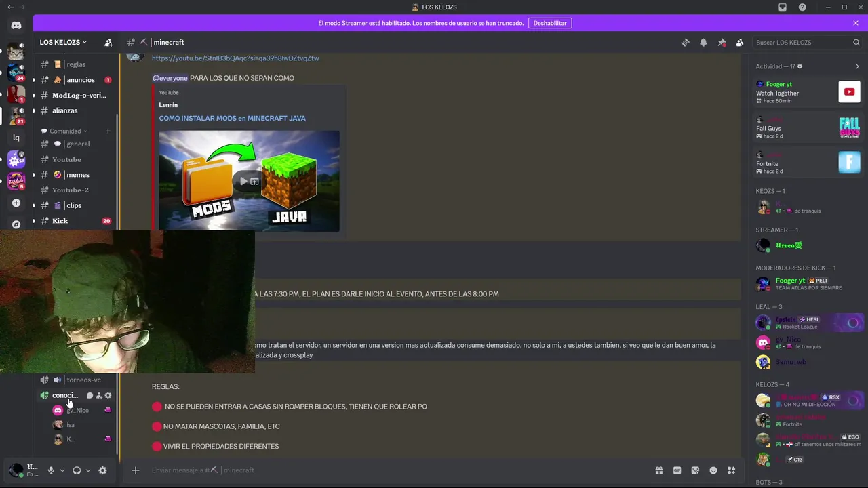Screen dimensions: 868x488
Task: Open the anuncios channel
Action: (x=76, y=80)
